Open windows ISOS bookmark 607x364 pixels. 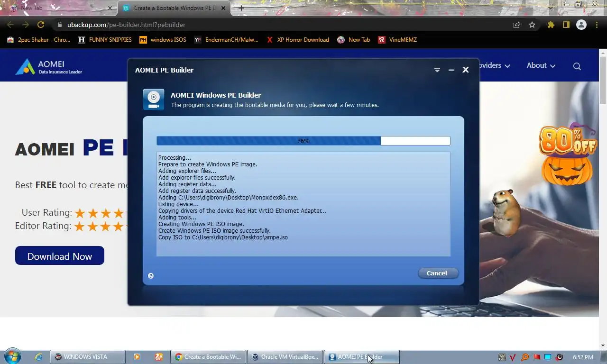coord(163,40)
